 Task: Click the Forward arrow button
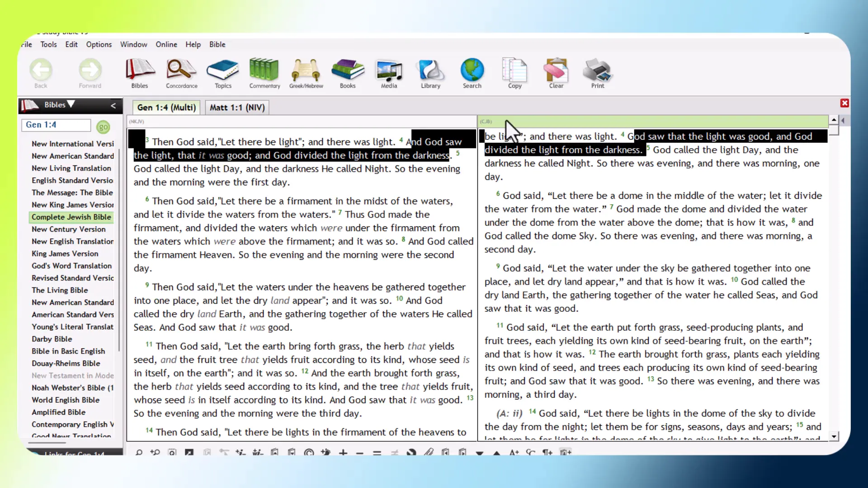(x=90, y=74)
